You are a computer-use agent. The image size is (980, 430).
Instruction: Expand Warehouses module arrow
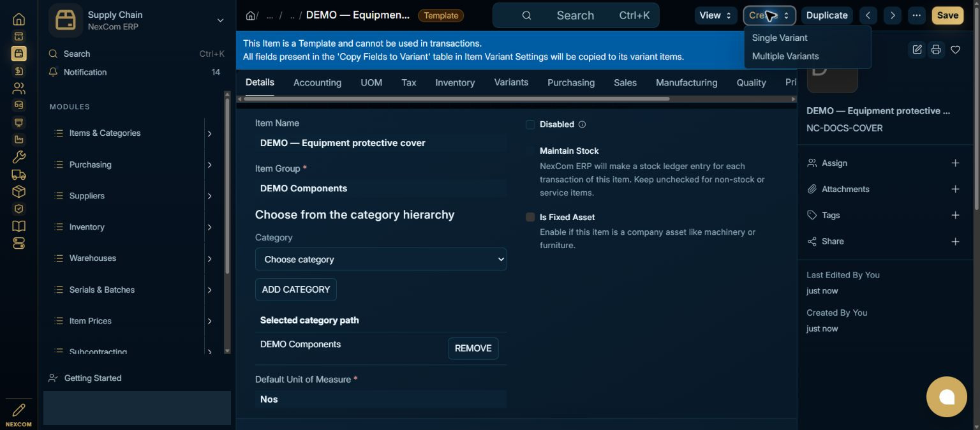click(209, 258)
